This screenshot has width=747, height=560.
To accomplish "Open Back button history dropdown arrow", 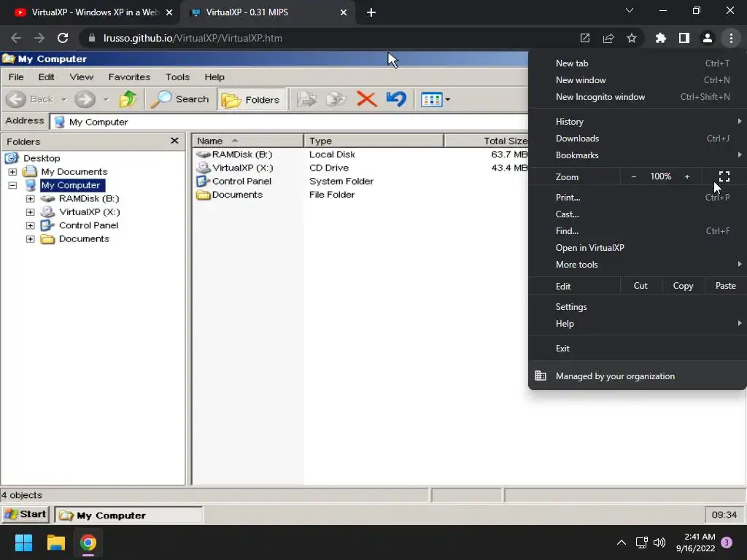I will coord(64,99).
